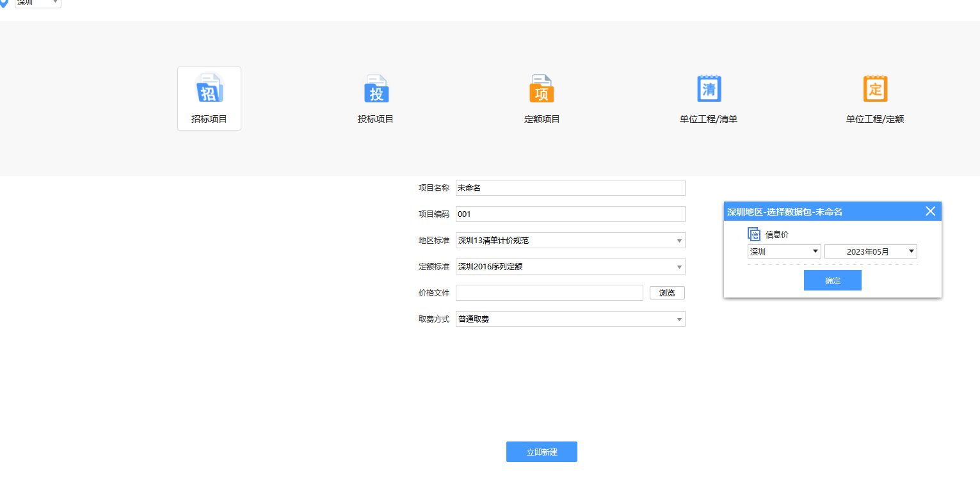Click the 项目编码 field showing 001
The image size is (980, 501).
click(570, 214)
